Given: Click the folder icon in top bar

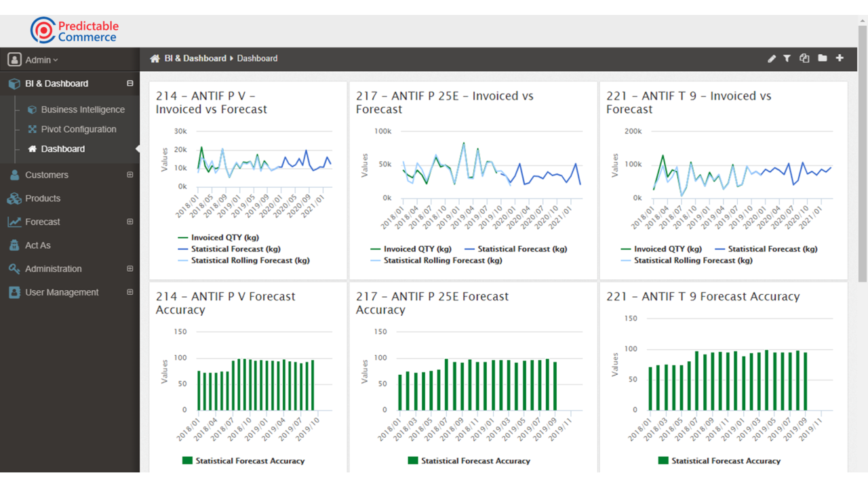Looking at the screenshot, I should click(x=822, y=58).
